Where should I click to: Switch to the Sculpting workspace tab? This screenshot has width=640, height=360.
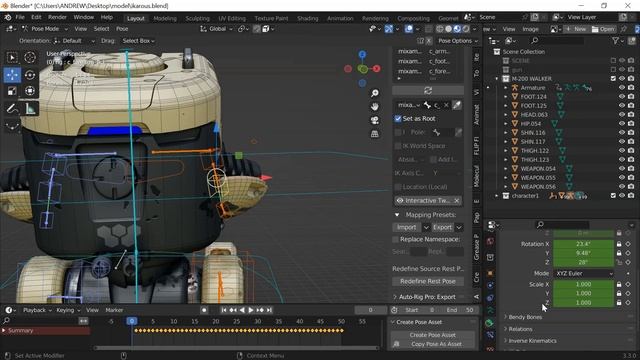click(198, 18)
